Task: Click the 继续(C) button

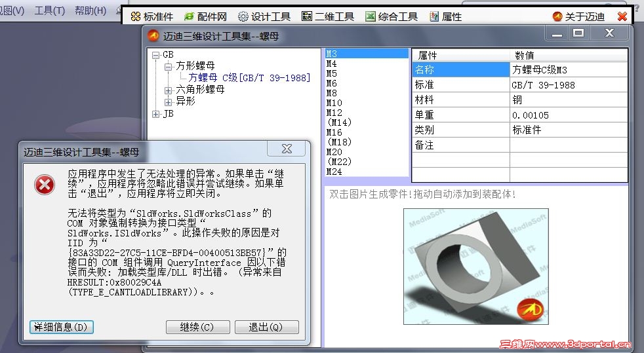Action: coord(197,327)
